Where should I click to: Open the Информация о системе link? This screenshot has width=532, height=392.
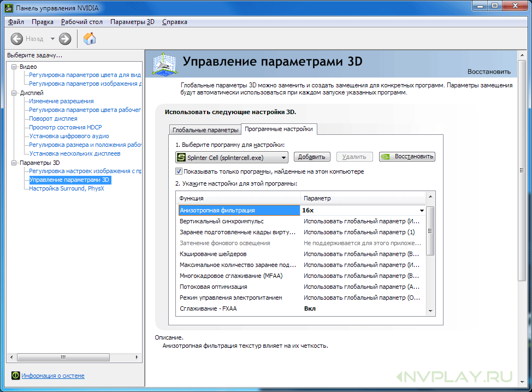pos(53,376)
